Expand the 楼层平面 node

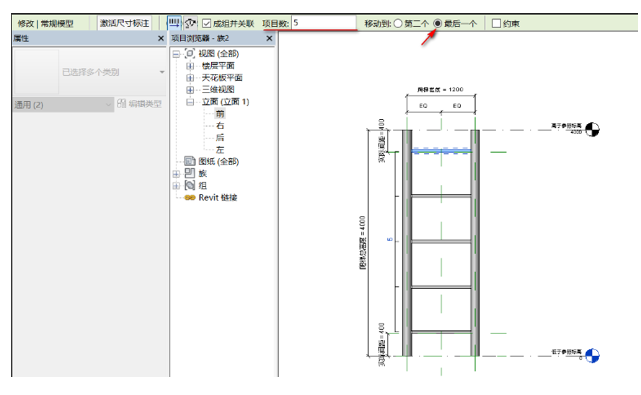point(190,66)
